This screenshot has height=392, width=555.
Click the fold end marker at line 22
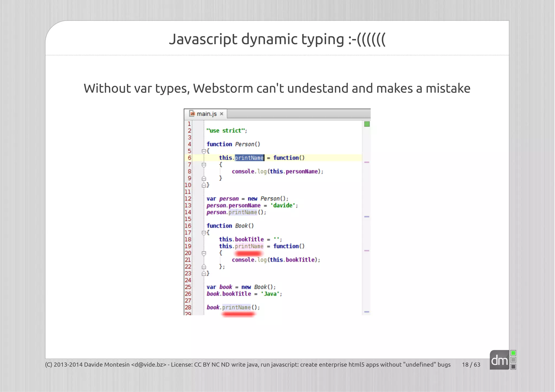[x=204, y=267]
